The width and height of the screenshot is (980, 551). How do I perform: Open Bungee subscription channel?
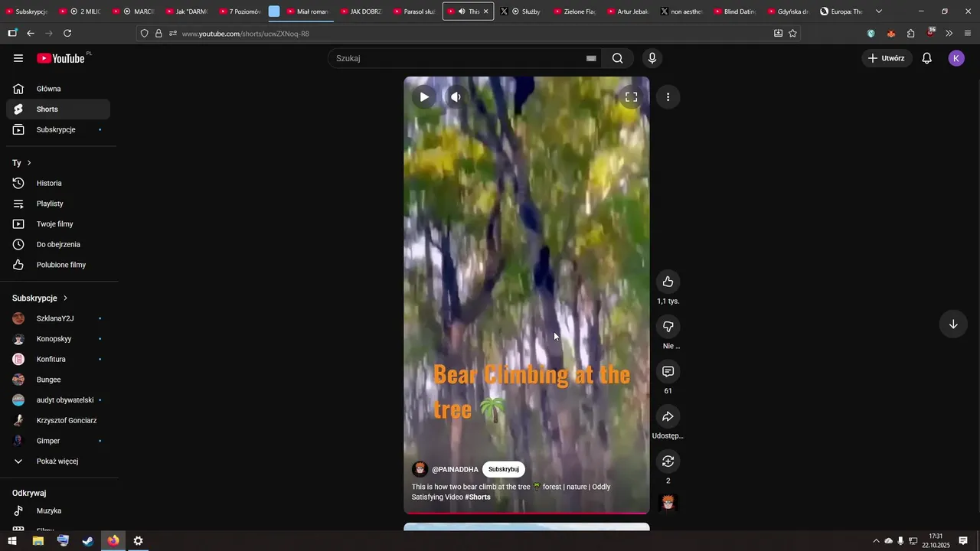coord(58,380)
